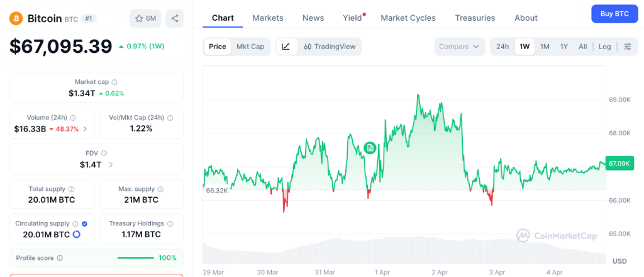Expand the FDV chevron arrow
The image size is (644, 277).
pyautogui.click(x=111, y=165)
